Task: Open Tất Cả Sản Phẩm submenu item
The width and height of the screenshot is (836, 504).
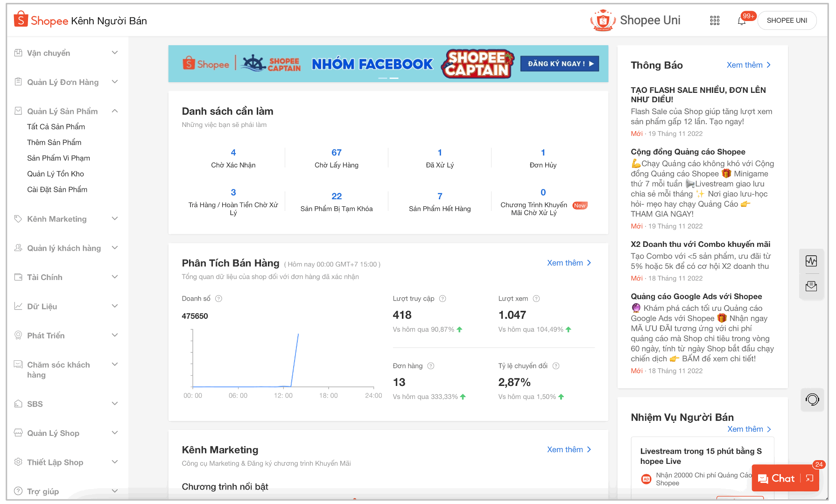Action: pos(56,127)
